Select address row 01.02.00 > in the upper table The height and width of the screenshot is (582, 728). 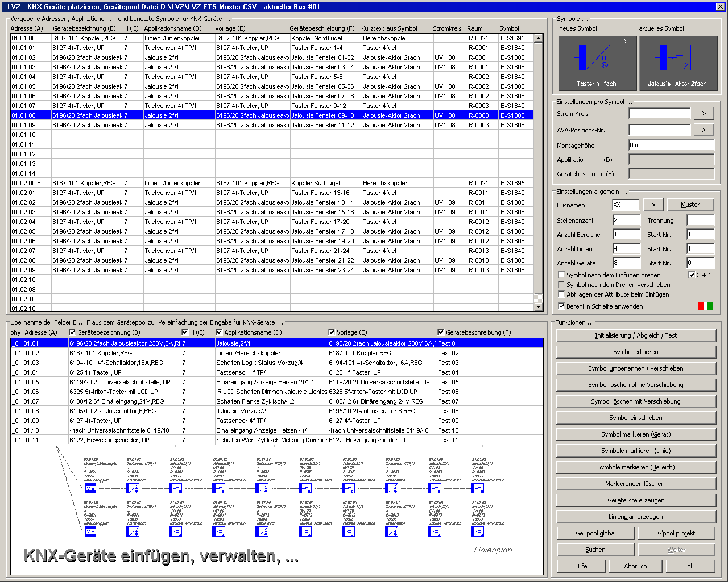coord(272,183)
